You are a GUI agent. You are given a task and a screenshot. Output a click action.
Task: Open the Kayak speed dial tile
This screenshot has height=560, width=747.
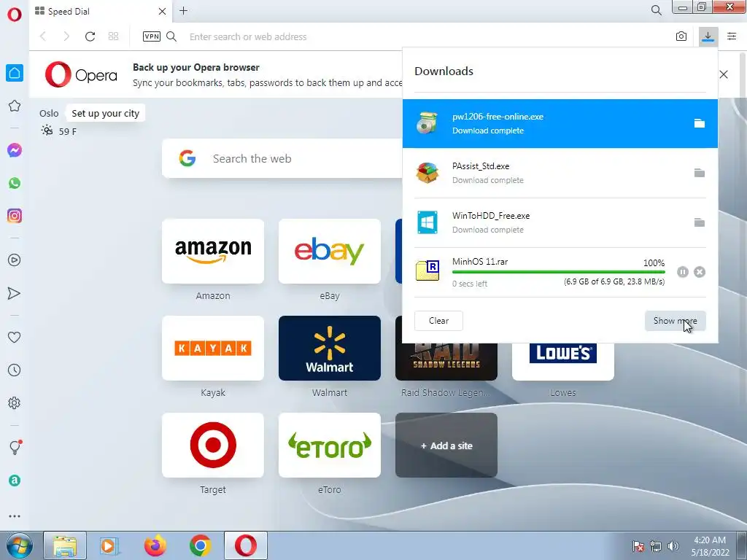point(213,348)
